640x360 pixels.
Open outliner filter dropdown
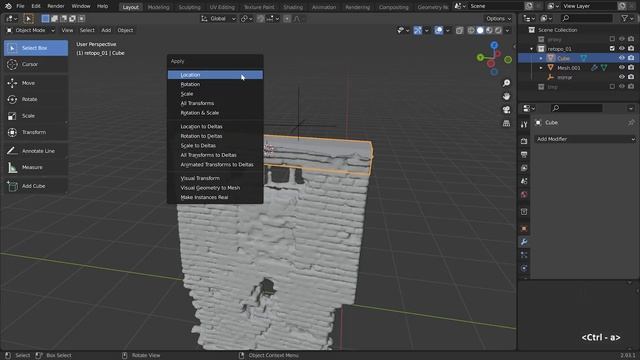(x=626, y=18)
